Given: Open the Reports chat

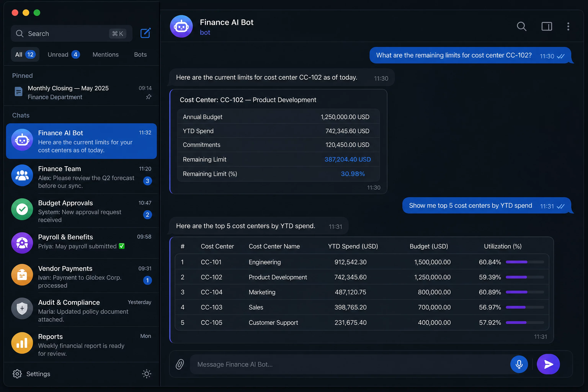Looking at the screenshot, I should 82,345.
